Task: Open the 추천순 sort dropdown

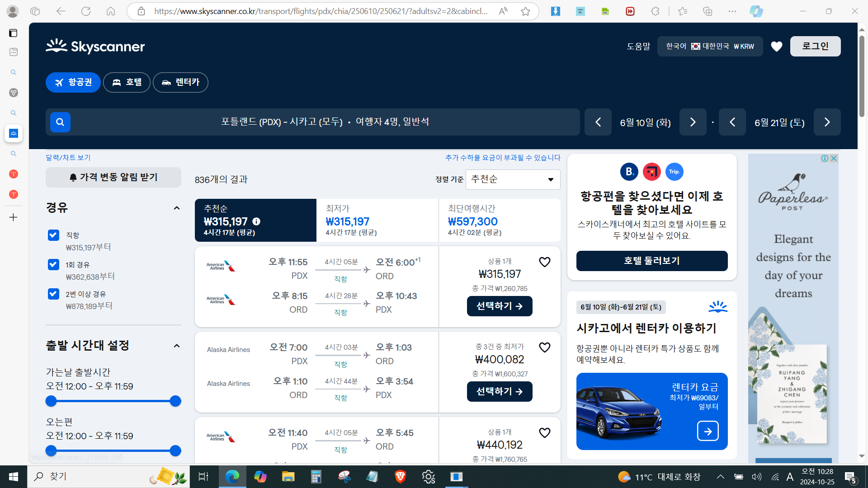Action: 513,179
